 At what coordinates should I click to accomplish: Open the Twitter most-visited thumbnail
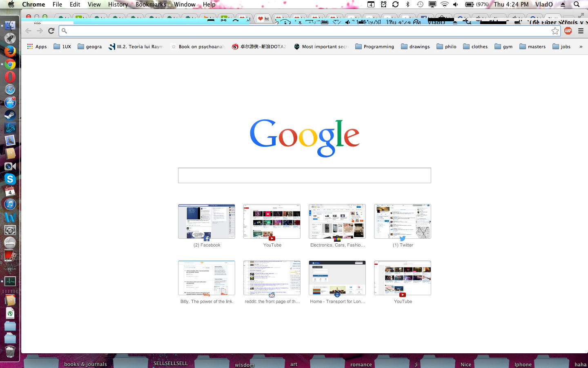(x=403, y=222)
